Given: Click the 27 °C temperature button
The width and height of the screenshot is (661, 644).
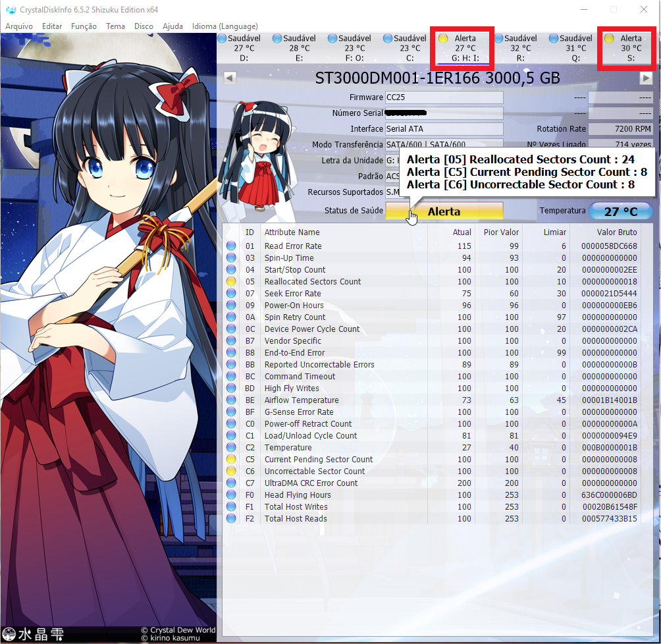Looking at the screenshot, I should (621, 211).
